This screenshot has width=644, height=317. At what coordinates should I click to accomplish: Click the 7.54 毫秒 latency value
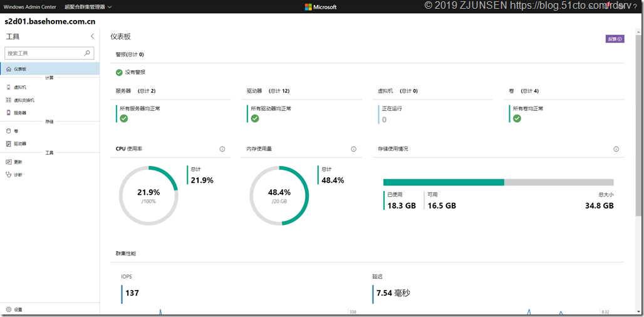(393, 293)
